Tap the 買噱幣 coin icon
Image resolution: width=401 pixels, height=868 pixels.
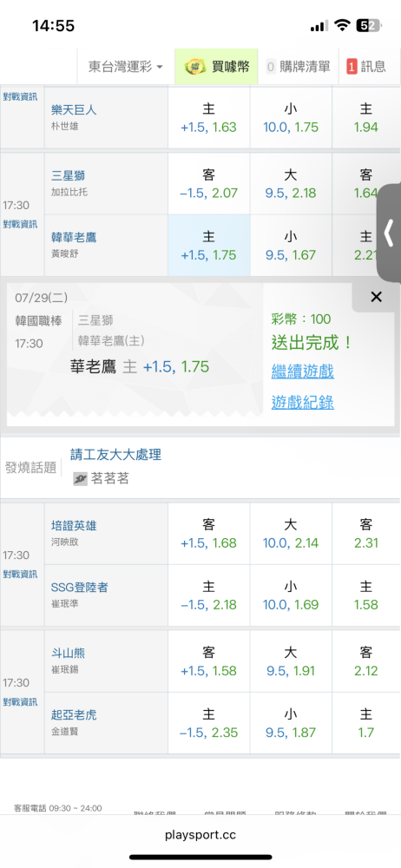pos(193,67)
